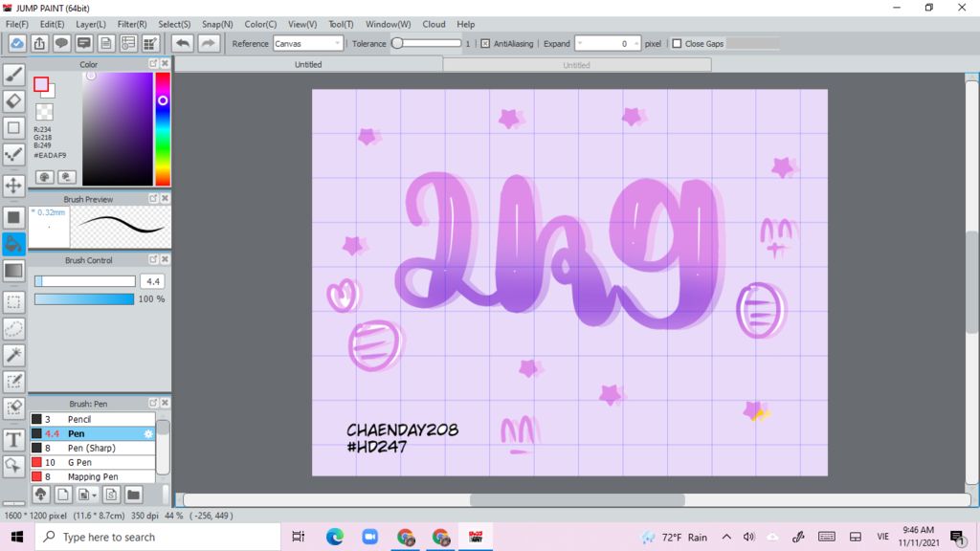Select the G Pen brush
Image resolution: width=980 pixels, height=551 pixels.
[93, 462]
